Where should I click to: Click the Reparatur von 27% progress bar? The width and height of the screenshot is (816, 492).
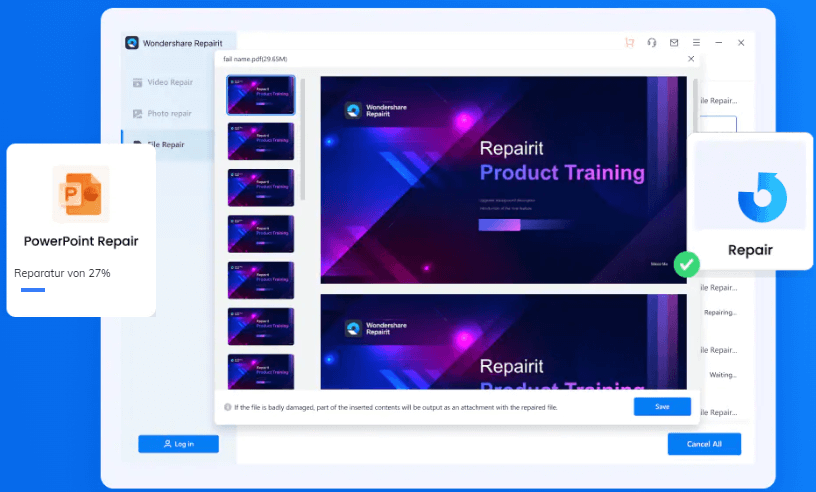click(x=33, y=290)
